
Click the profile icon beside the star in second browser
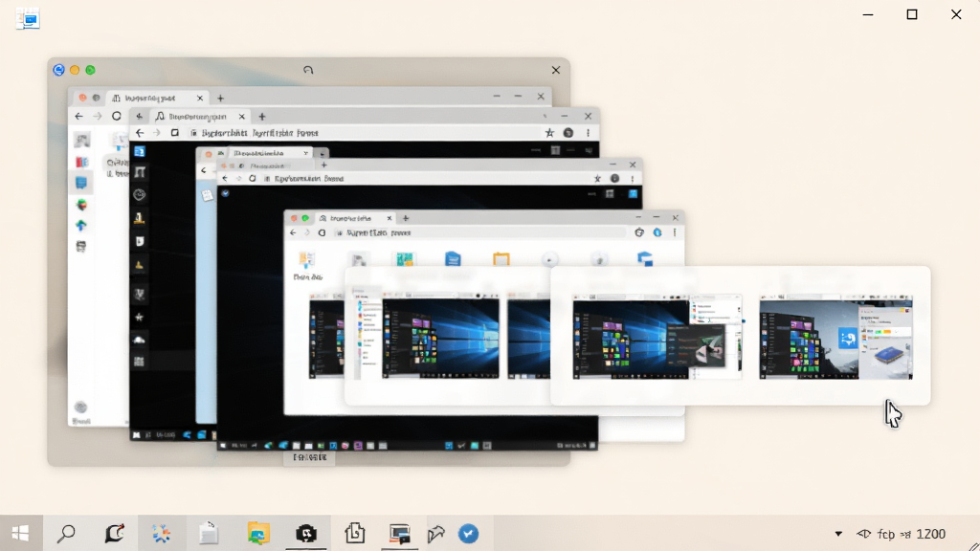point(568,132)
